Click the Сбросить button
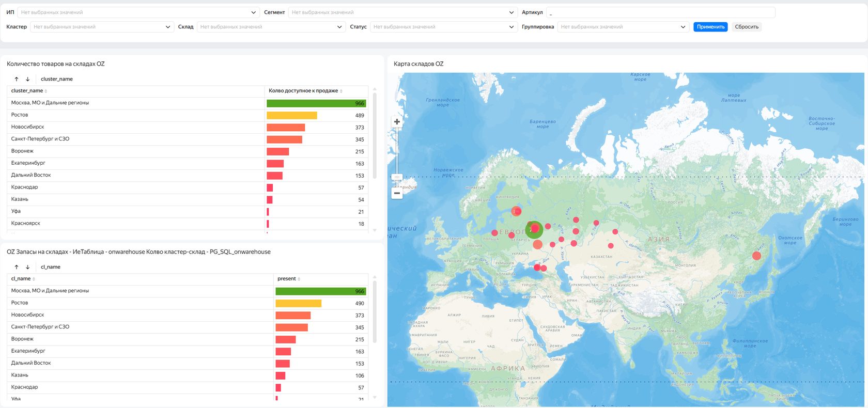The image size is (868, 408). 747,27
